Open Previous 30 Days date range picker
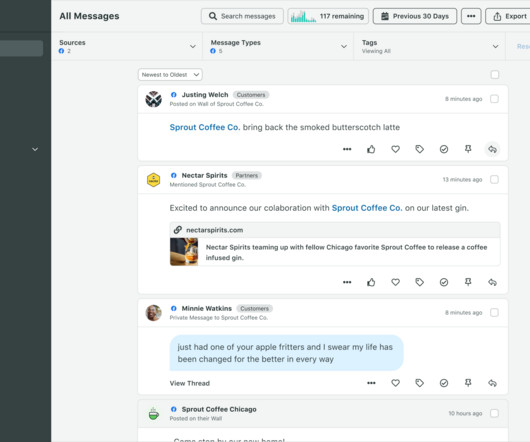The width and height of the screenshot is (530, 442). tap(415, 16)
